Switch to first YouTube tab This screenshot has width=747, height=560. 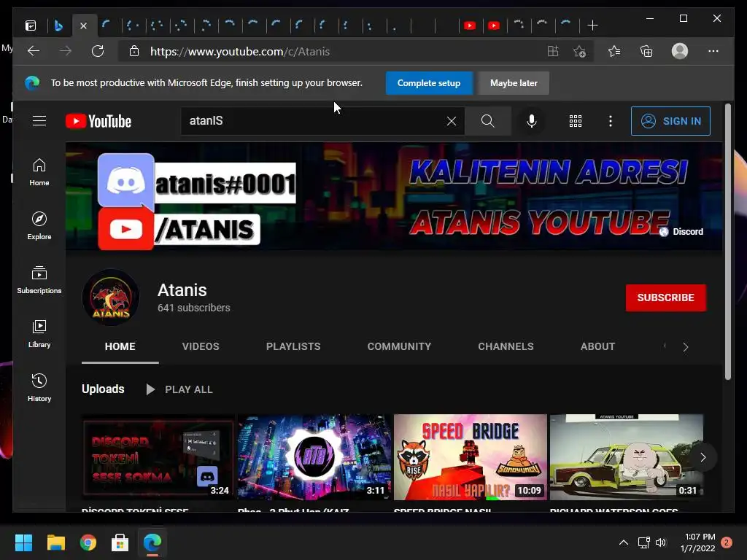click(x=470, y=26)
